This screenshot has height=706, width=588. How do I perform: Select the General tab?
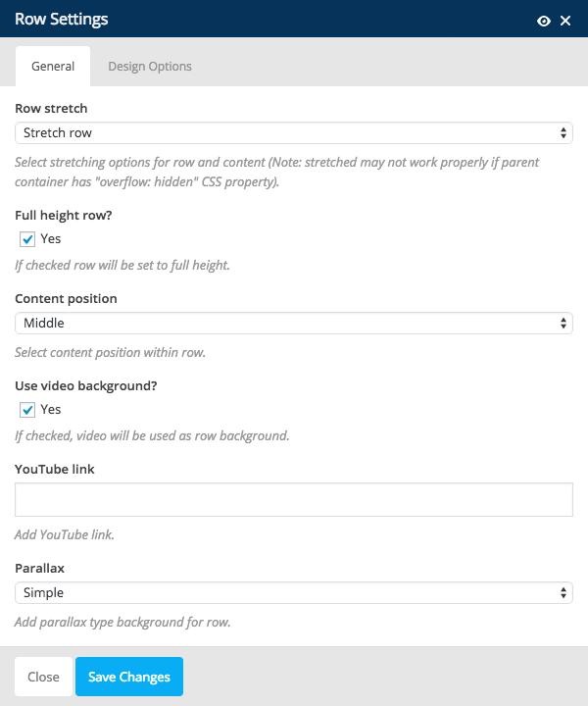[x=53, y=67]
